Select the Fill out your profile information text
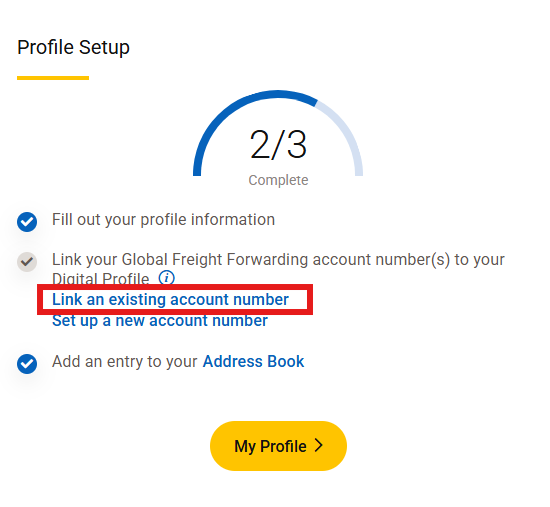550x507 pixels. coord(163,220)
